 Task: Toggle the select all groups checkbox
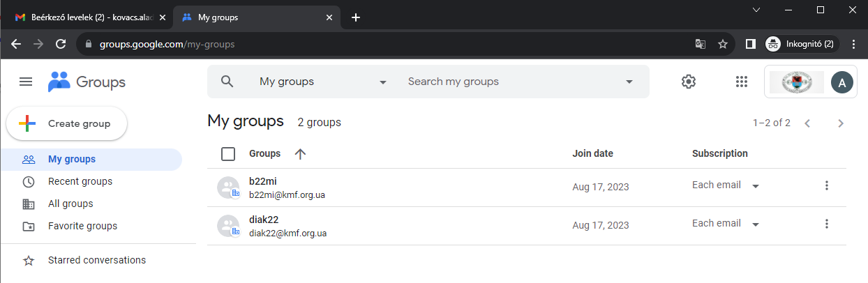coord(228,154)
